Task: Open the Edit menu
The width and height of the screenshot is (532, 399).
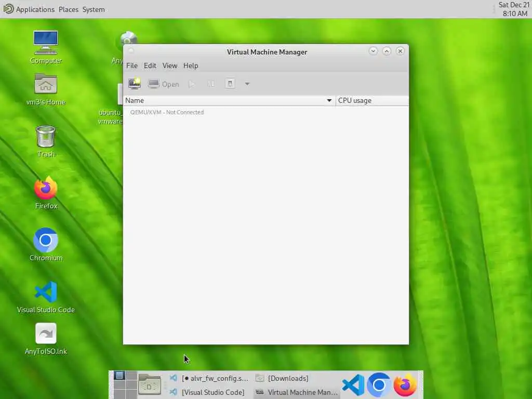Action: pos(150,66)
